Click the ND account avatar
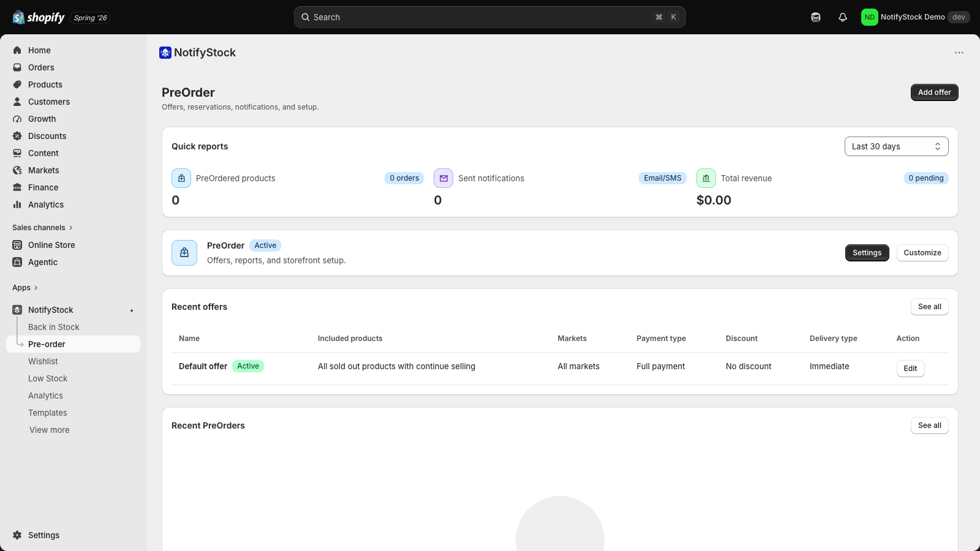This screenshot has height=551, width=980. click(869, 17)
